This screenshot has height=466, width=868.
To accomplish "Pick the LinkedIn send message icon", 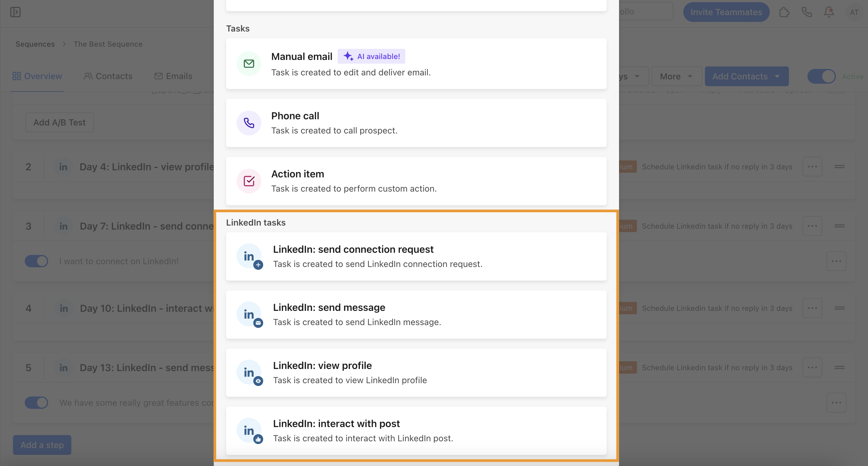I will pyautogui.click(x=249, y=314).
